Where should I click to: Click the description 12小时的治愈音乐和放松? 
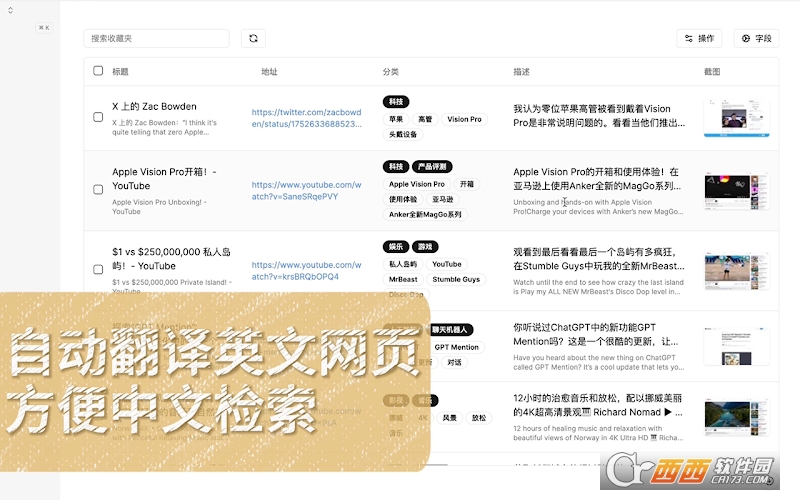pos(597,405)
